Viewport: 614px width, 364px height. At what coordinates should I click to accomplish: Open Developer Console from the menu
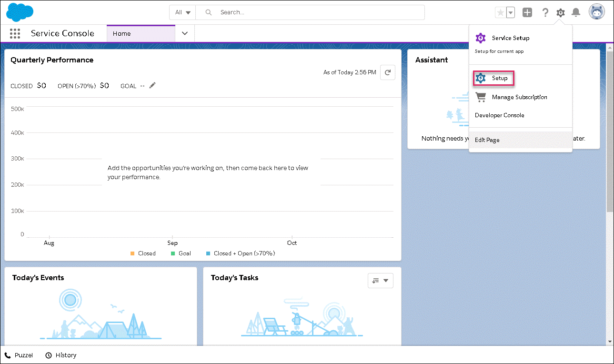[499, 115]
